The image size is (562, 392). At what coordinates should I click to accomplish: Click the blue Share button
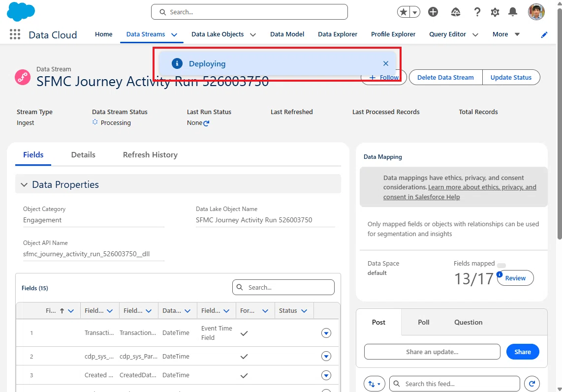pos(523,352)
